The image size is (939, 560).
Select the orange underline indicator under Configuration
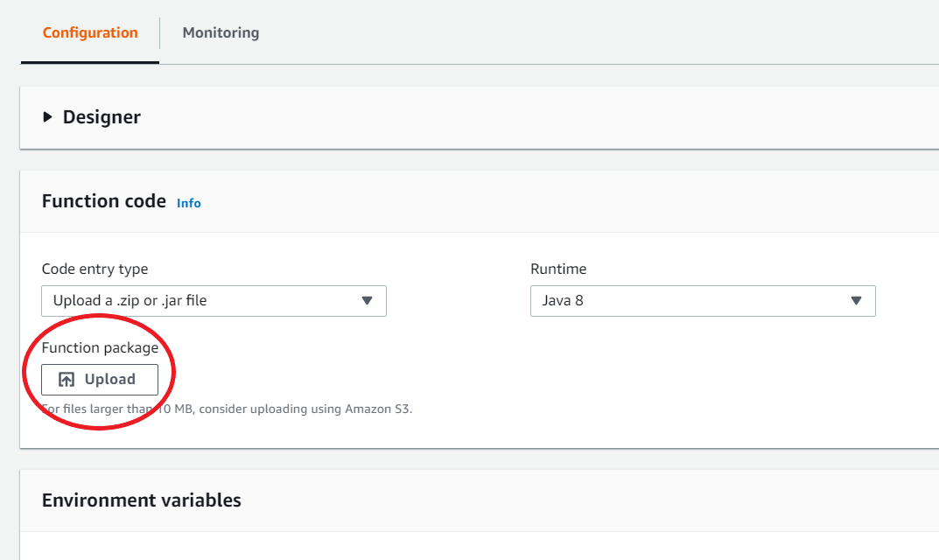tap(89, 61)
